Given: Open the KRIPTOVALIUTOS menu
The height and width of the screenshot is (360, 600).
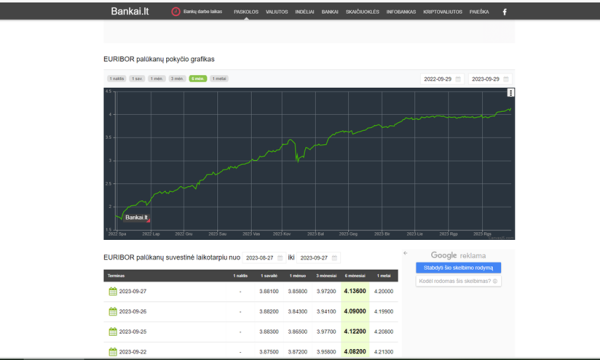Looking at the screenshot, I should click(x=443, y=12).
